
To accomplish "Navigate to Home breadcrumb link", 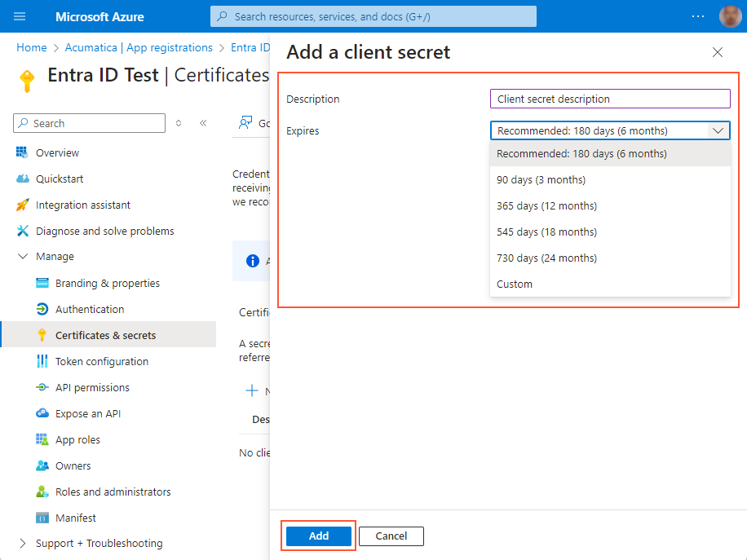I will coord(32,48).
